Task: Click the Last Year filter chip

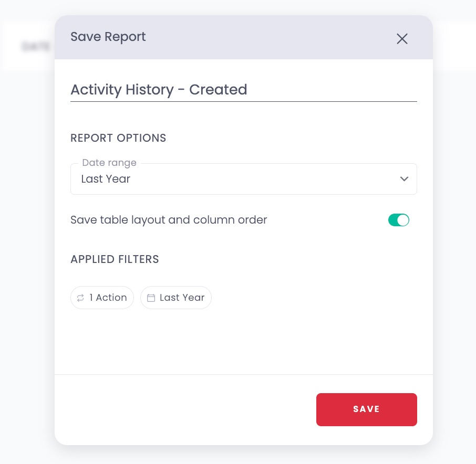Action: pos(176,298)
